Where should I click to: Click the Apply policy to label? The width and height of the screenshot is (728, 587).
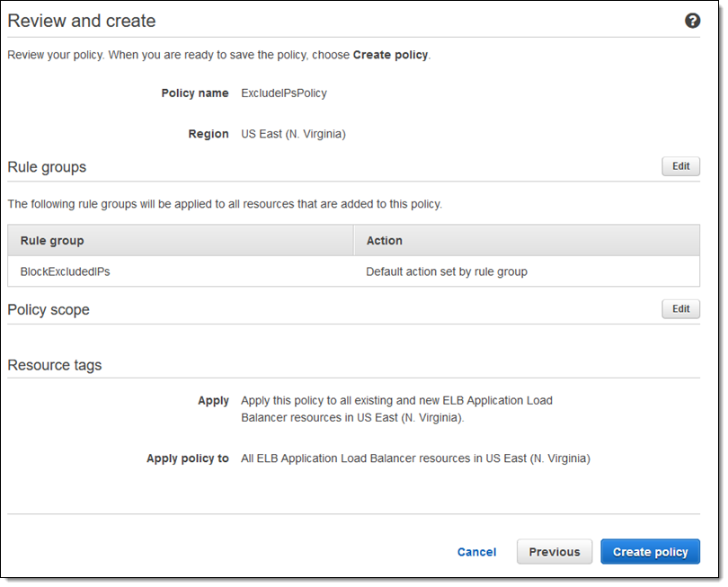(188, 458)
